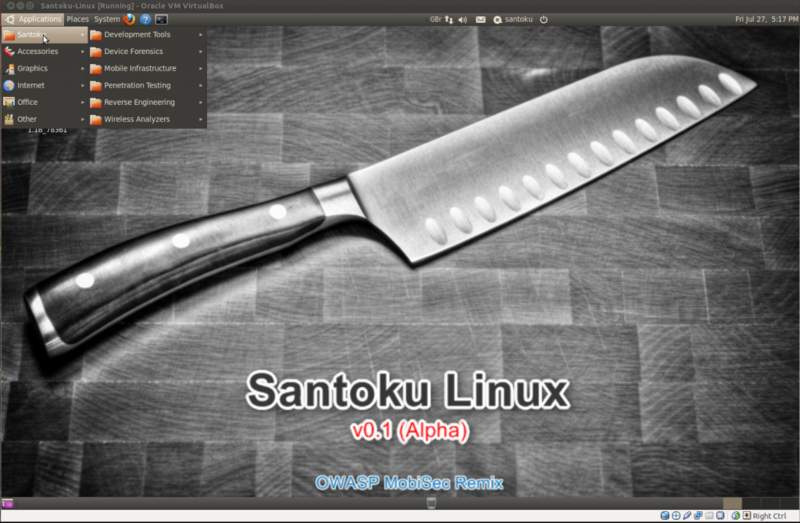Image resolution: width=800 pixels, height=523 pixels.
Task: Open the Device Forensics folder
Action: [147, 52]
